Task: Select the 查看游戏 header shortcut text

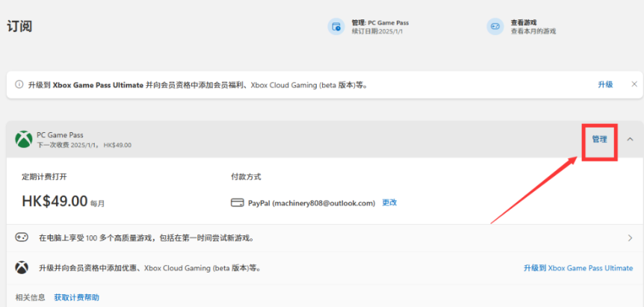Action: click(524, 23)
